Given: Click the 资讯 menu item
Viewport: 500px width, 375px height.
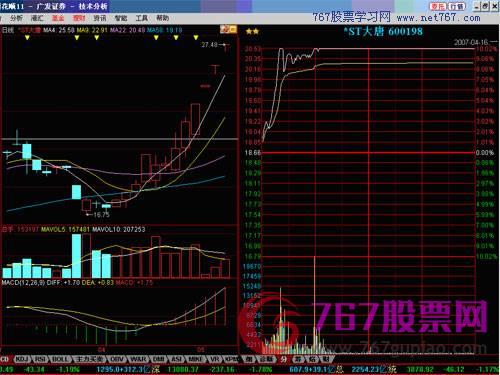Looking at the screenshot, I should pos(100,18).
